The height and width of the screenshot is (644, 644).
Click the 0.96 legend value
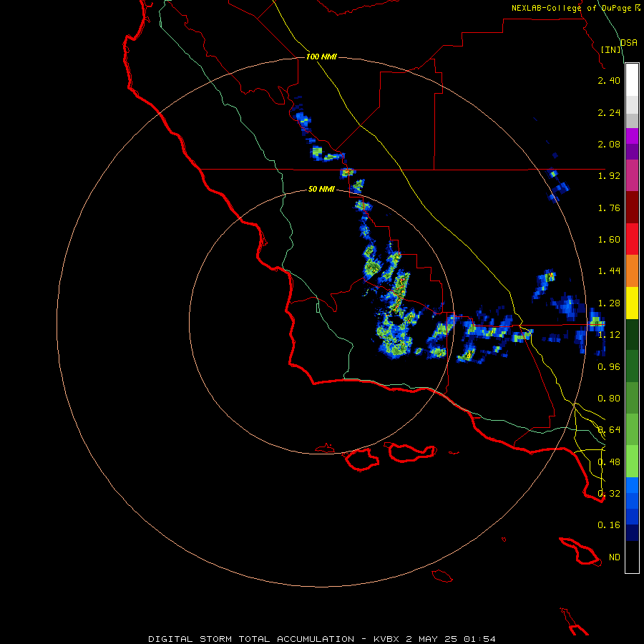(x=609, y=367)
